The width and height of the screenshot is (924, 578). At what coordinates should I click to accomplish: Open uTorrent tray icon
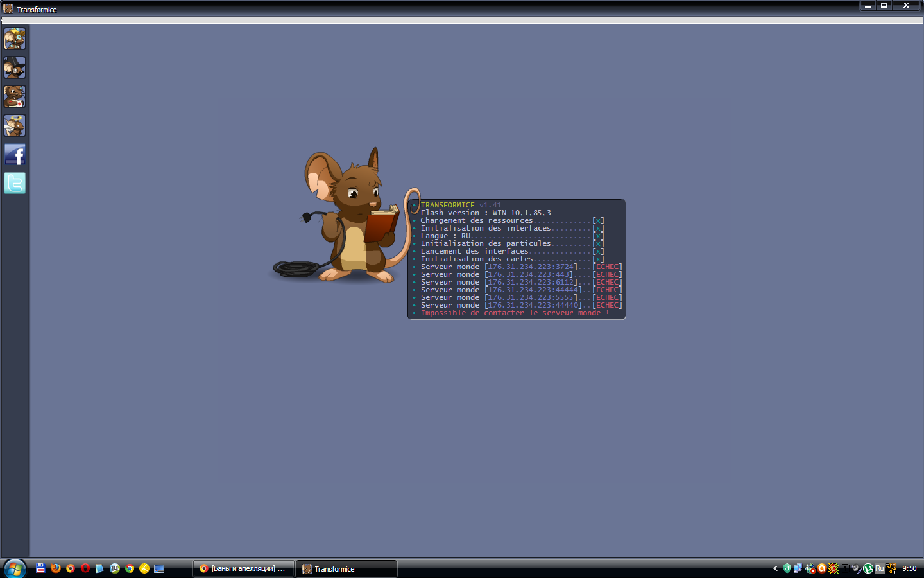(868, 568)
